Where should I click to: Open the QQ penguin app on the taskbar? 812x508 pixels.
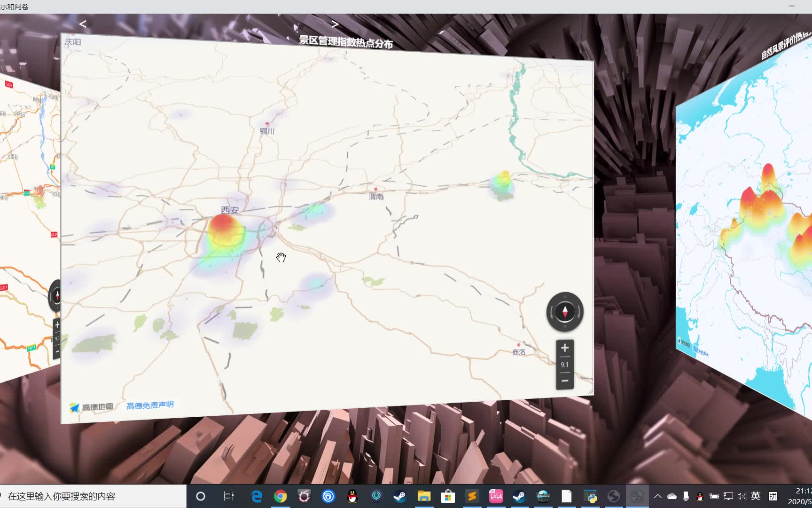click(352, 496)
